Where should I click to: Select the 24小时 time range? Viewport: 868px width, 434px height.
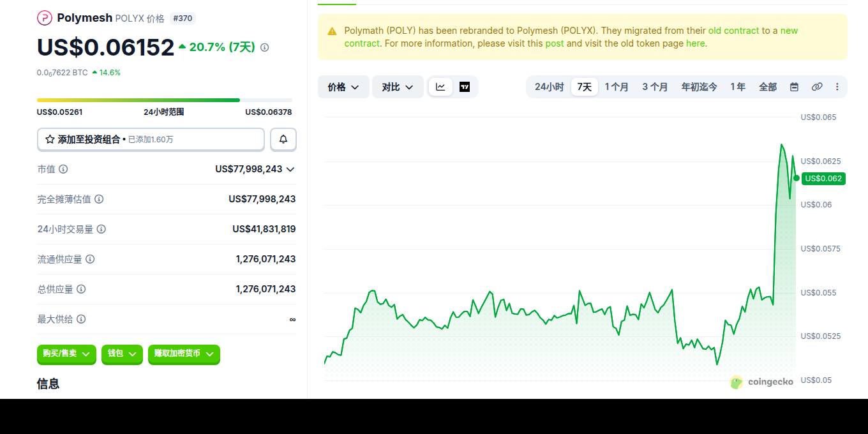coord(550,87)
